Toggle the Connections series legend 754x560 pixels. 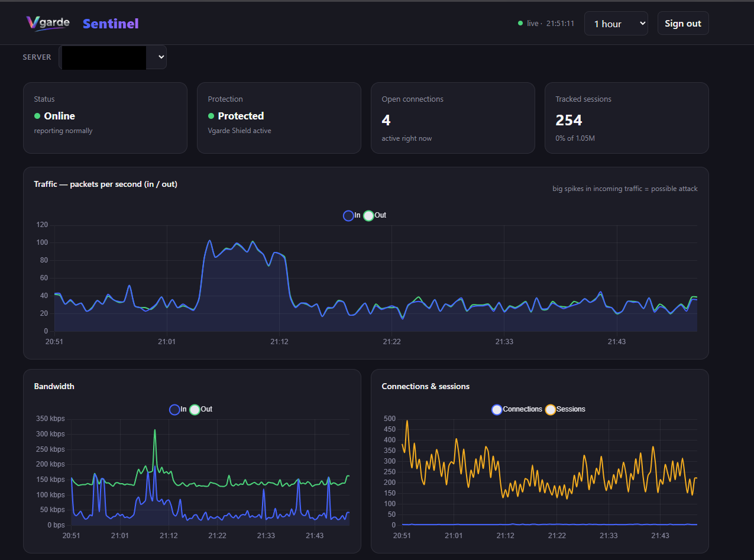click(517, 409)
